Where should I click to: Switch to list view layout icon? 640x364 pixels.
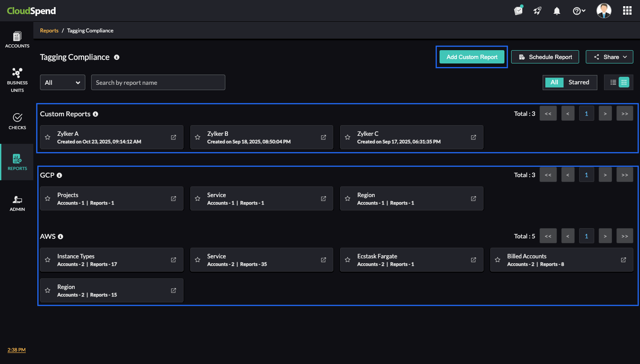[x=613, y=82]
